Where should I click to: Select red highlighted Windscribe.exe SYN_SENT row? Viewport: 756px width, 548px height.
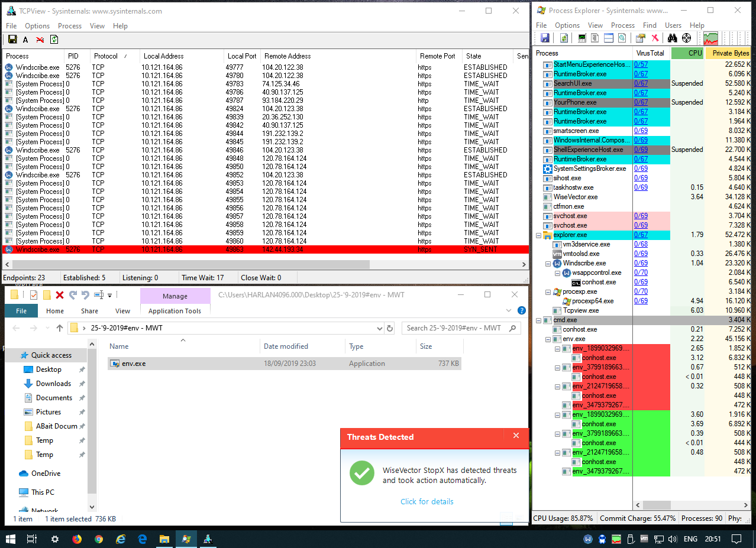(x=264, y=249)
